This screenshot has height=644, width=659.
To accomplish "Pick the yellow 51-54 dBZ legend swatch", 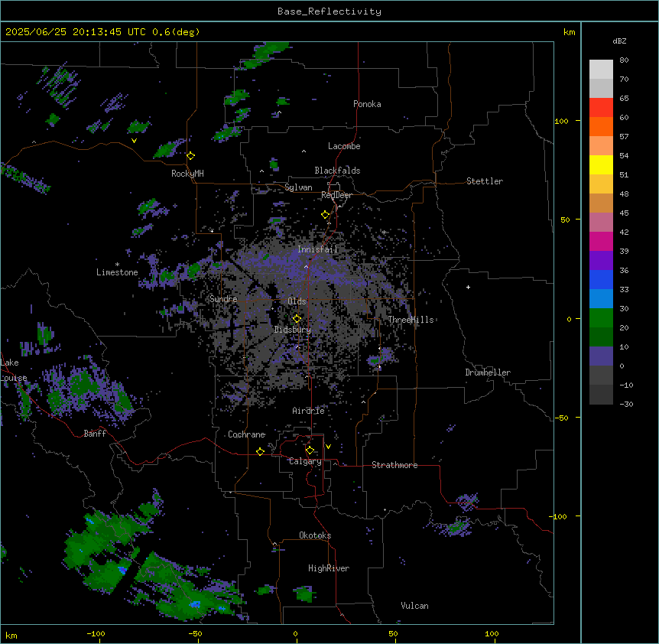I will pyautogui.click(x=601, y=165).
